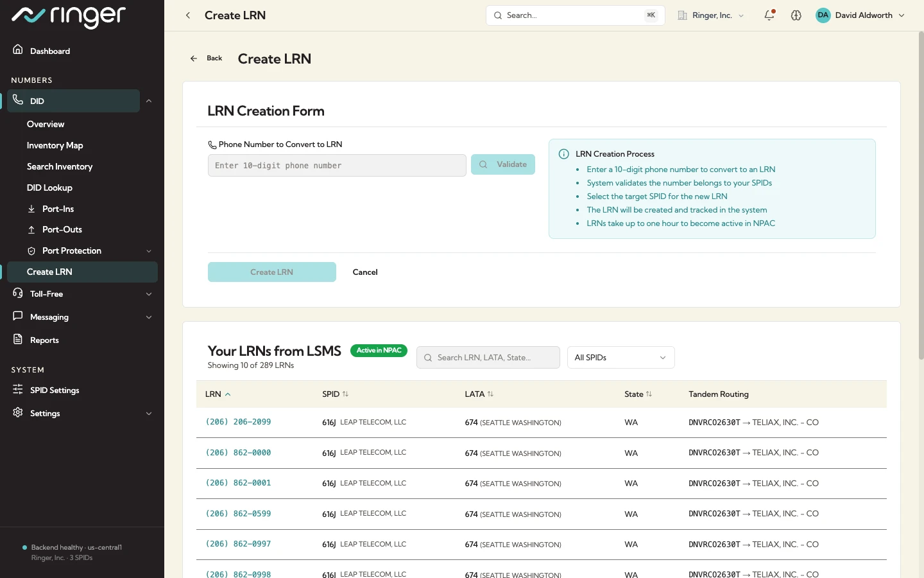Click the Port Protection shield icon

31,250
